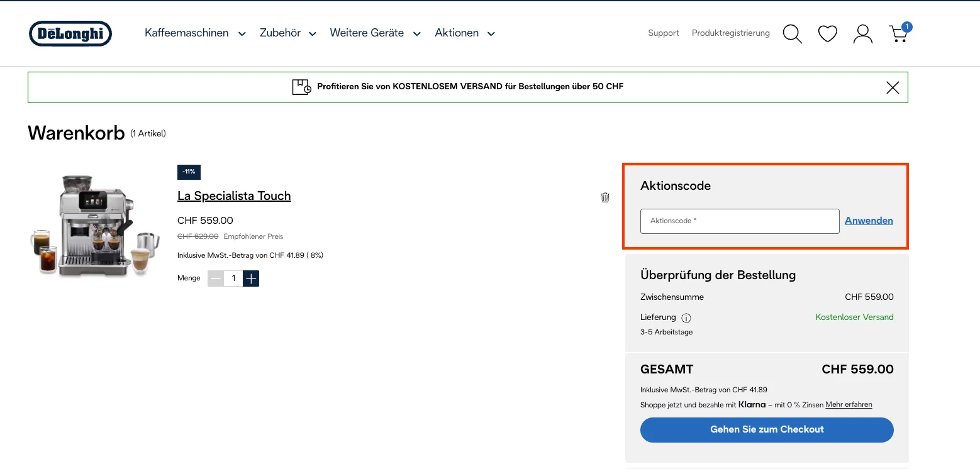Click Anwenden to apply the code

pos(869,221)
